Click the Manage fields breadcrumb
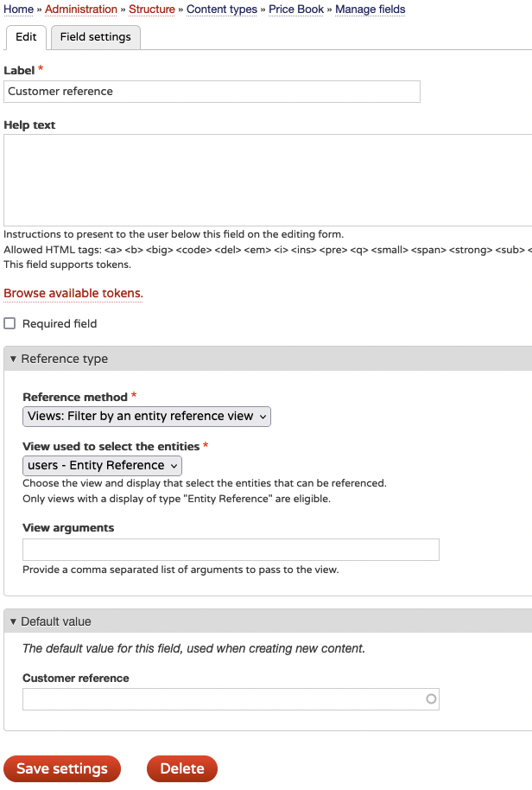Screen dimensions: 532x790 (370, 9)
